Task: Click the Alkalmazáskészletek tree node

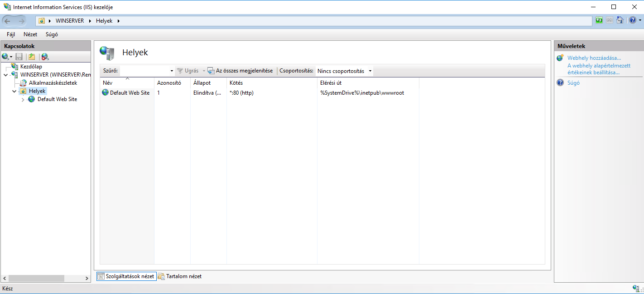Action: (x=53, y=83)
